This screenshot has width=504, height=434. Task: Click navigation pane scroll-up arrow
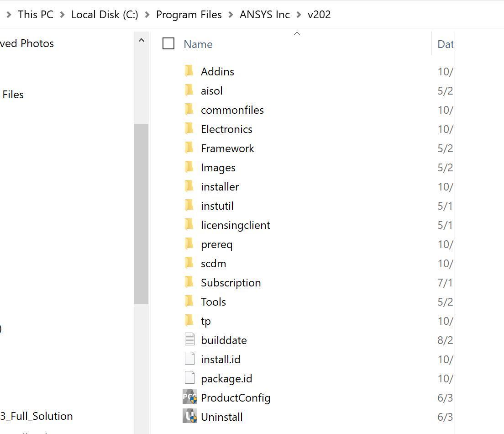click(141, 40)
